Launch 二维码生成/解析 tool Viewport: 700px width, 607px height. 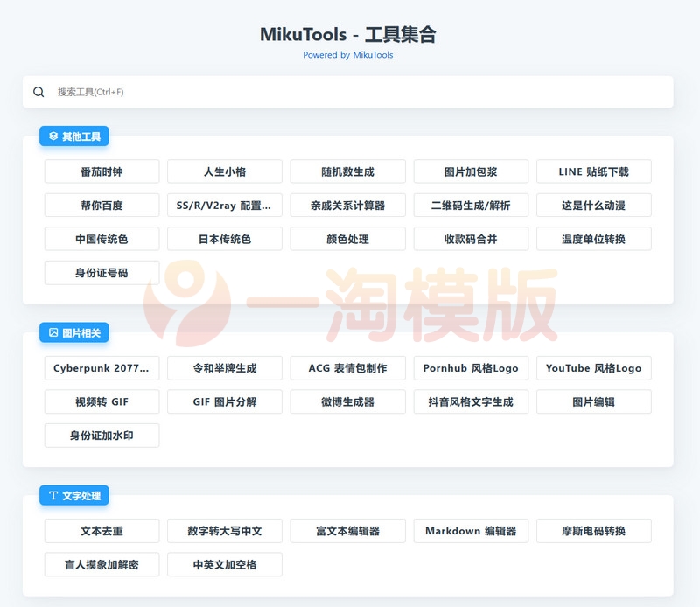click(471, 206)
